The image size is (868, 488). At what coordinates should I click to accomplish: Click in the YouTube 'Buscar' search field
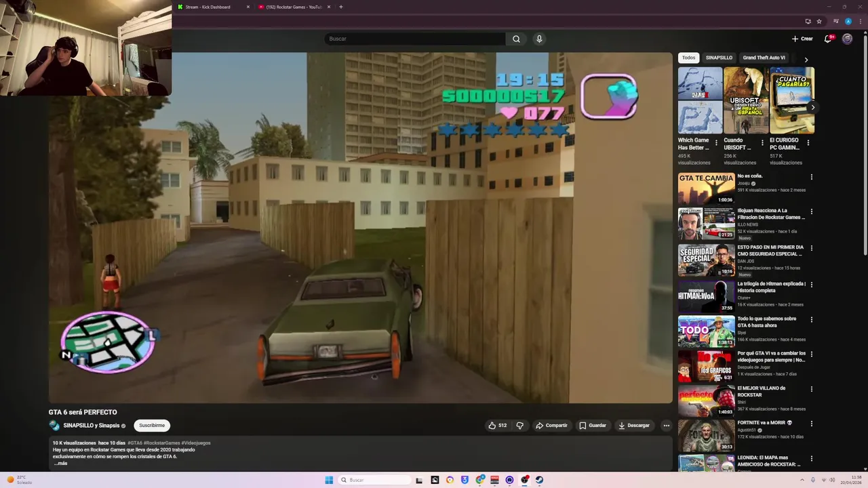(415, 39)
